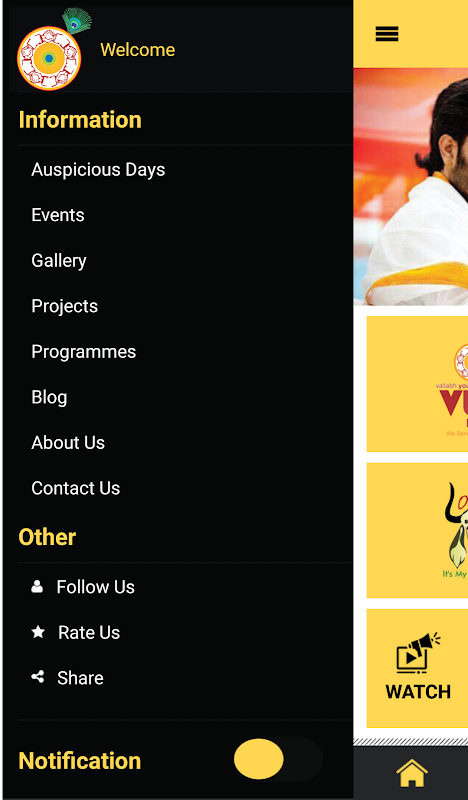Open About Us page
Image resolution: width=468 pixels, height=800 pixels.
coord(68,442)
